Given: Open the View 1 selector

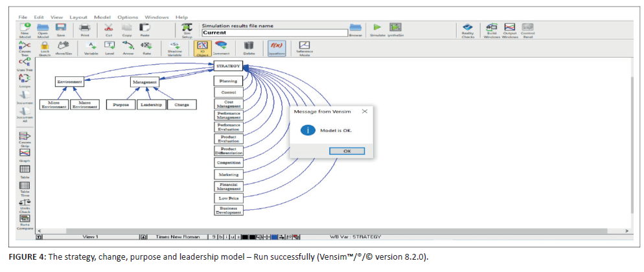Looking at the screenshot, I should click(x=91, y=237).
